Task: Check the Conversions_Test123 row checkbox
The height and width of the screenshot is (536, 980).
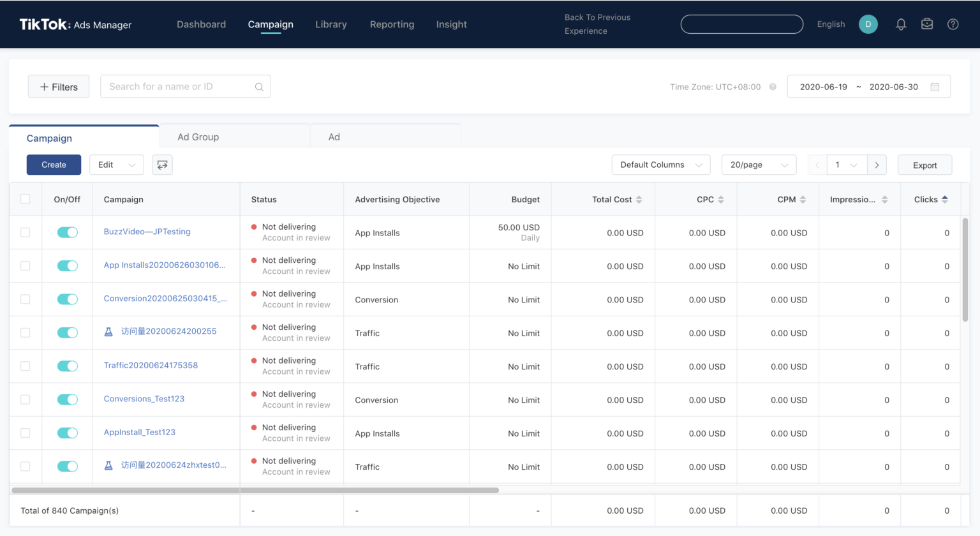Action: click(x=26, y=399)
